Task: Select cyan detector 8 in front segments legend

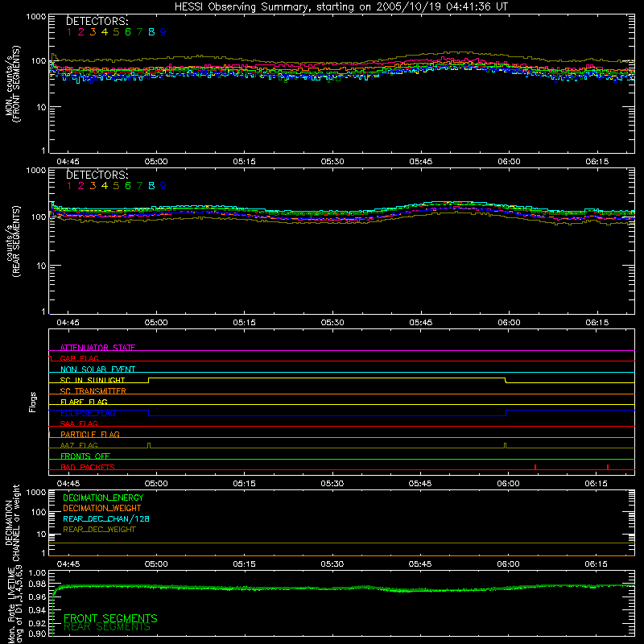Action: point(151,32)
